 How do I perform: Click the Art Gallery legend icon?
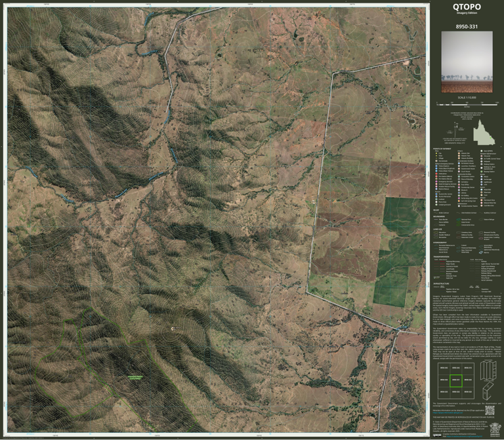(x=459, y=195)
